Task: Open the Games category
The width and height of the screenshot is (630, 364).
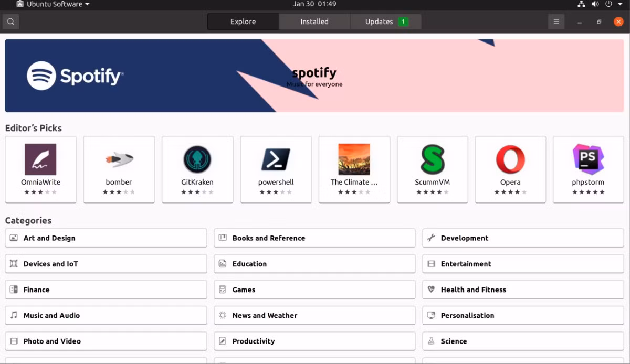Action: point(314,290)
